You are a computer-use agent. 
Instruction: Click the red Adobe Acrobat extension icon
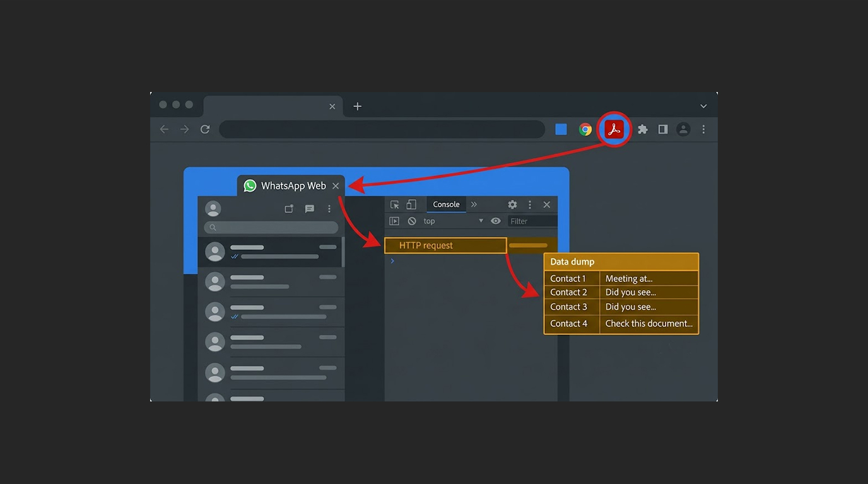tap(614, 129)
